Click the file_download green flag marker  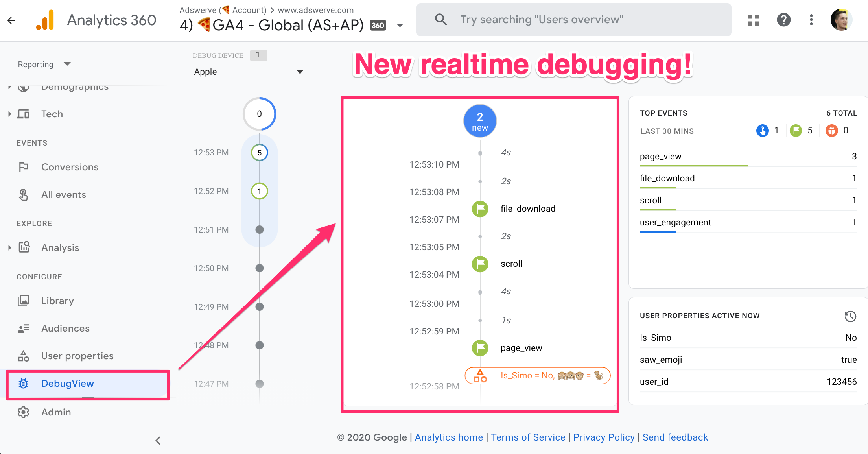pos(480,209)
